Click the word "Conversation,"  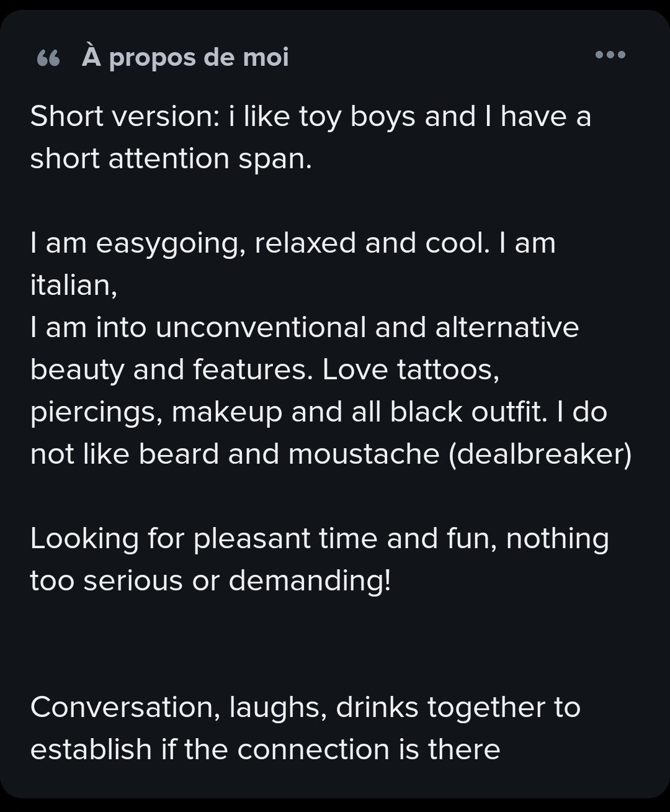coord(125,708)
